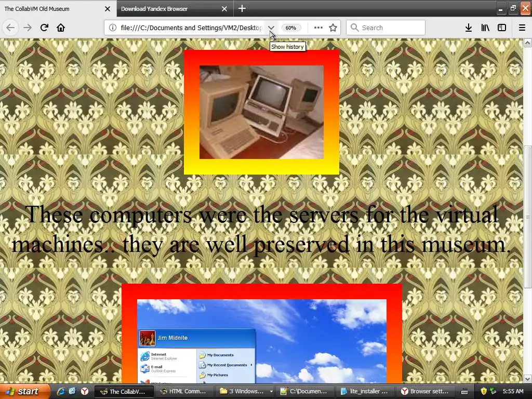Bookmark this page with the star
The width and height of the screenshot is (532, 399).
pos(333,28)
